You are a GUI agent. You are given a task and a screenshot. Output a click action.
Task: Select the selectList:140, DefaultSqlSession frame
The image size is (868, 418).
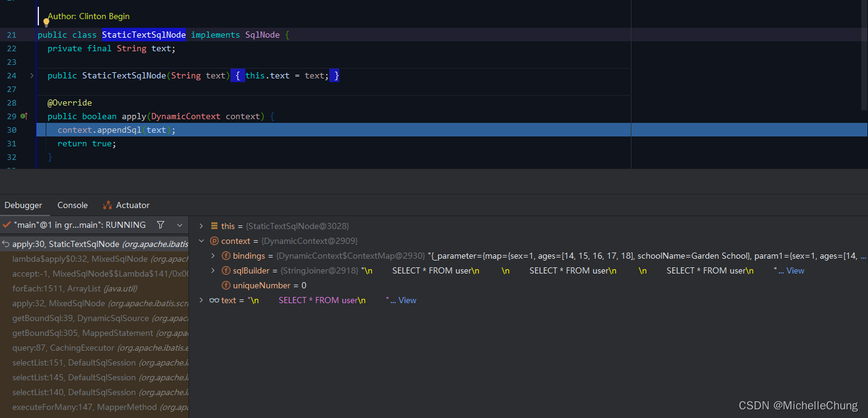(x=95, y=392)
